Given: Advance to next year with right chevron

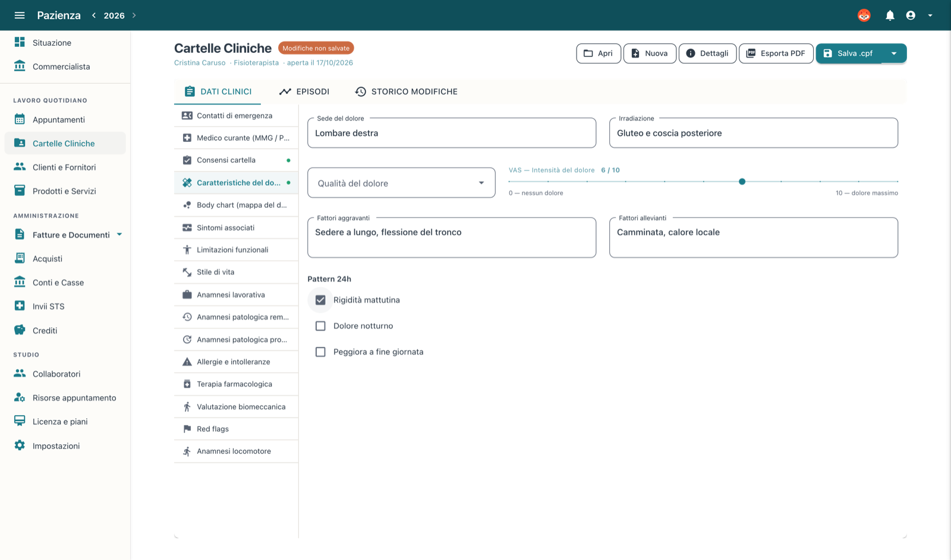Looking at the screenshot, I should pos(134,15).
